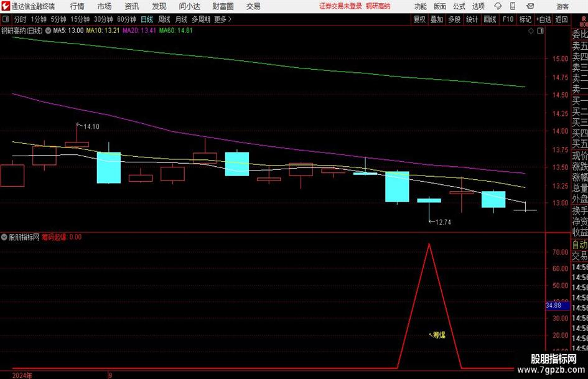Click the 筹码起爆: 0.00 indicator value
The image size is (588, 379).
click(x=62, y=237)
